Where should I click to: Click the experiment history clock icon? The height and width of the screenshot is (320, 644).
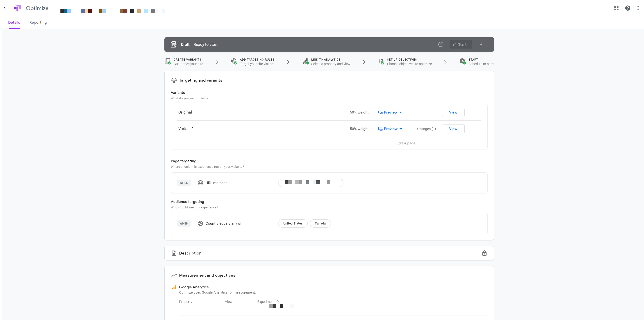(x=441, y=44)
